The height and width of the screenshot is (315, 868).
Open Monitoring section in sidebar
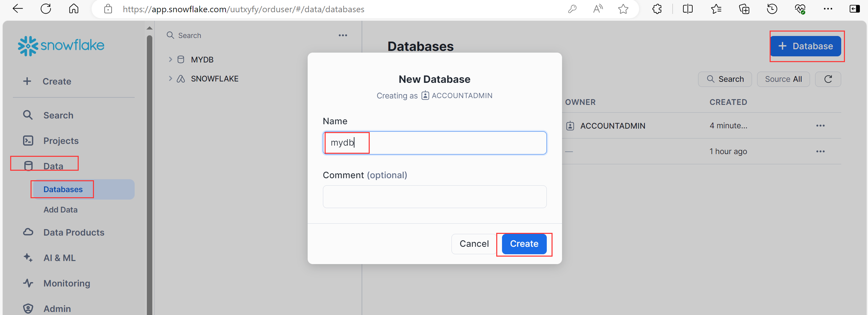pyautogui.click(x=66, y=283)
